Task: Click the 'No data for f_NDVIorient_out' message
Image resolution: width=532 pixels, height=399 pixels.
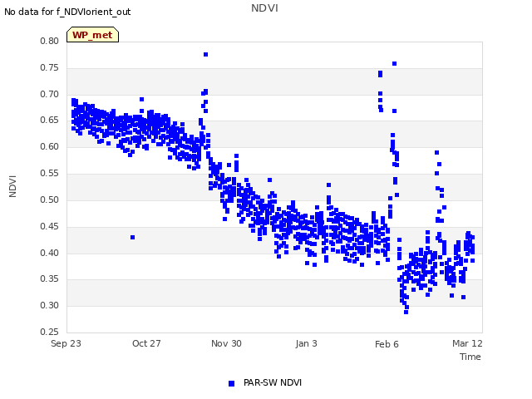Action: point(67,12)
